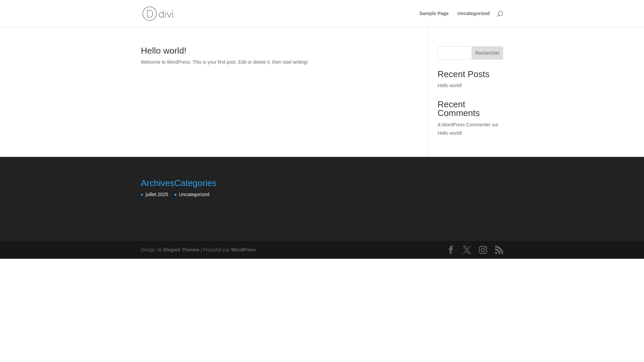Open the Instagram icon in footer
644x362 pixels.
483,250
